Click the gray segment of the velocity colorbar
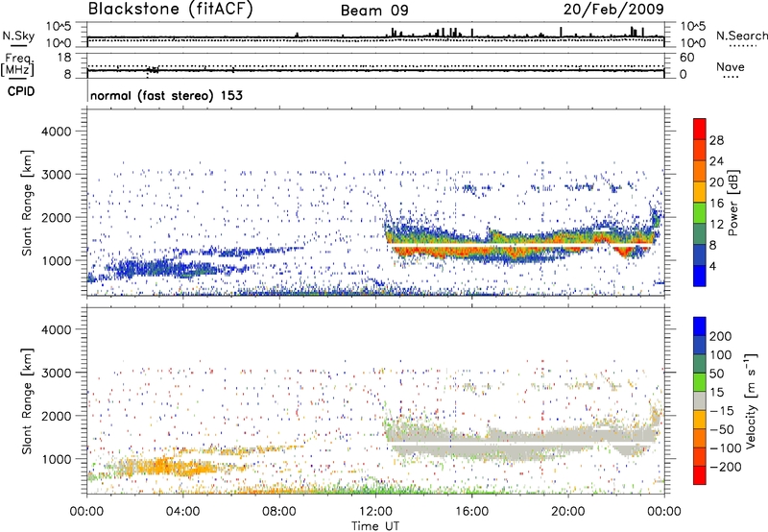 point(700,400)
